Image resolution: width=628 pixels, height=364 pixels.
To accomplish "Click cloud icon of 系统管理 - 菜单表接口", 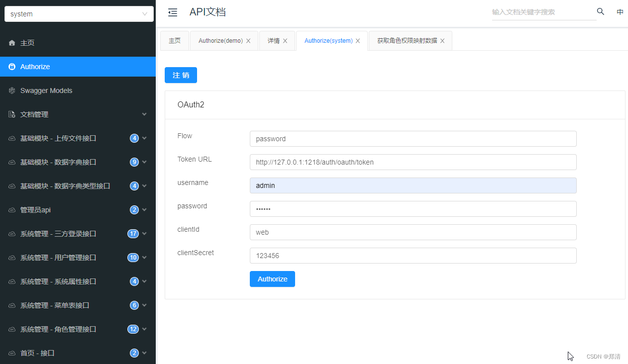I will 12,306.
